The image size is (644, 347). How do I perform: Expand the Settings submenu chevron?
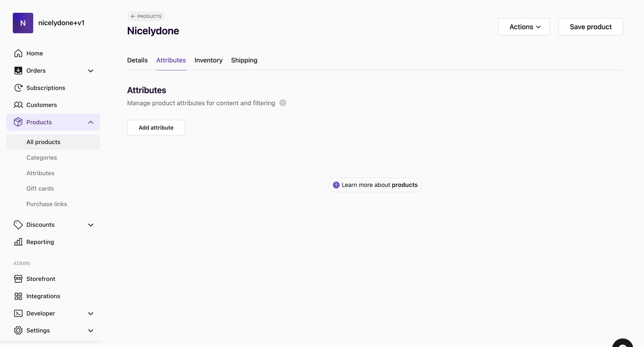coord(91,330)
